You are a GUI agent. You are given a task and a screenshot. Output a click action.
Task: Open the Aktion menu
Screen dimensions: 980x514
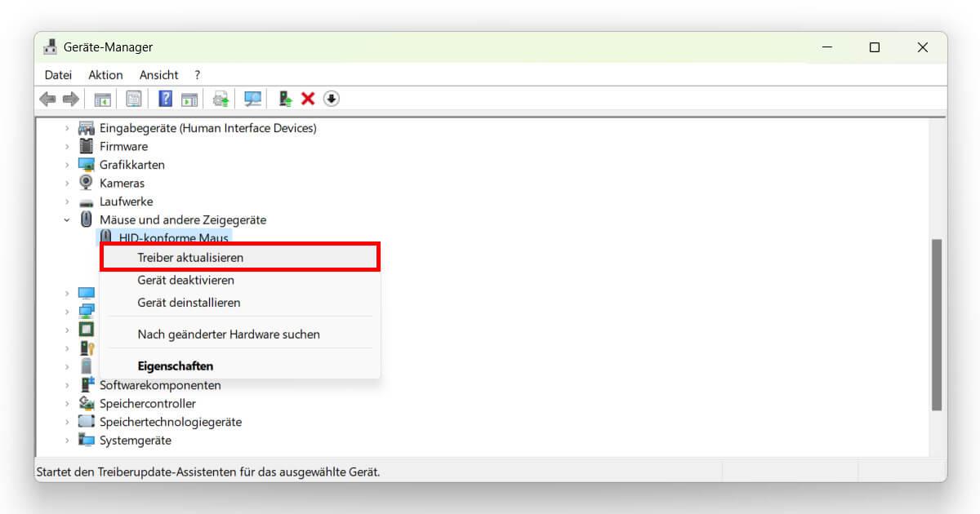105,74
